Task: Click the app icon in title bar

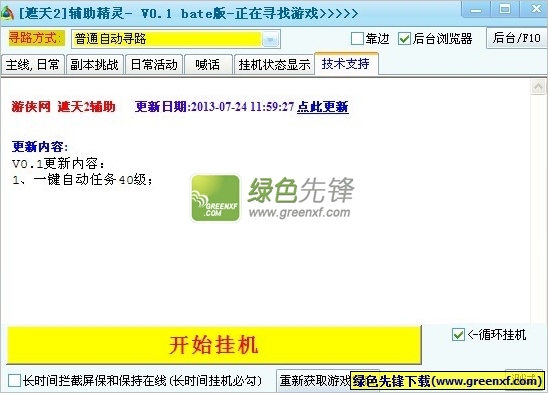Action: click(x=7, y=13)
